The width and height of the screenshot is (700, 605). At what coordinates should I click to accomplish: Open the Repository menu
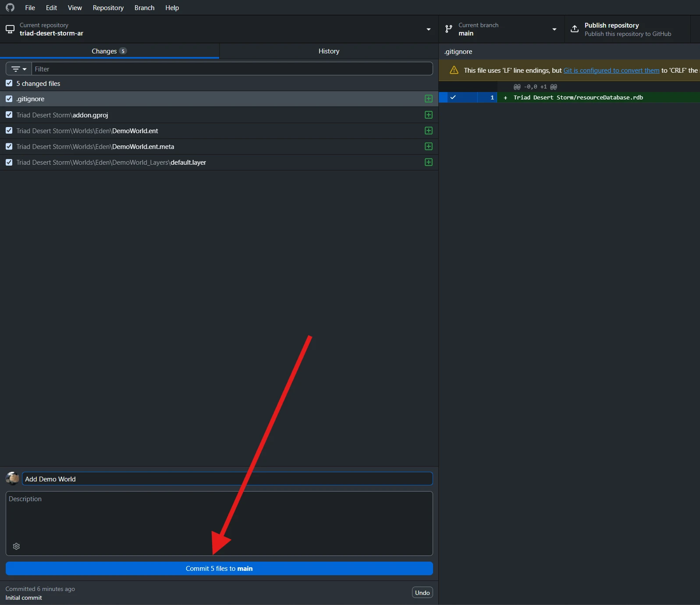tap(108, 7)
